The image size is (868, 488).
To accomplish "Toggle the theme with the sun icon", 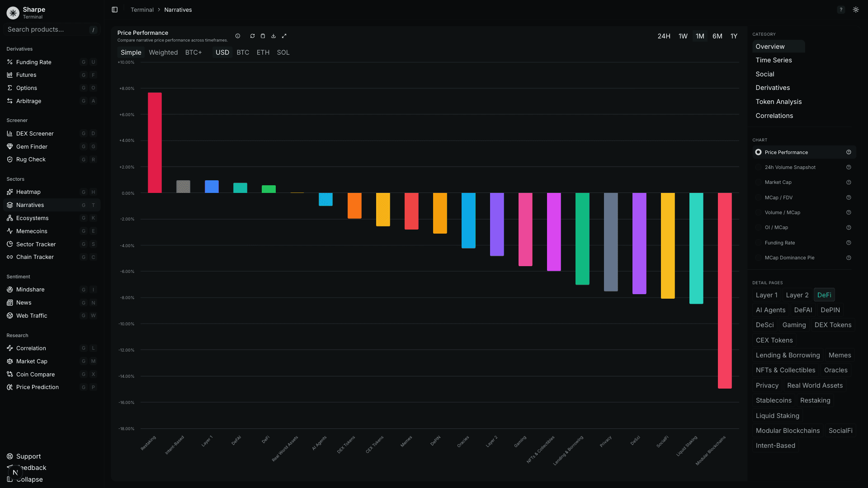I will (856, 9).
